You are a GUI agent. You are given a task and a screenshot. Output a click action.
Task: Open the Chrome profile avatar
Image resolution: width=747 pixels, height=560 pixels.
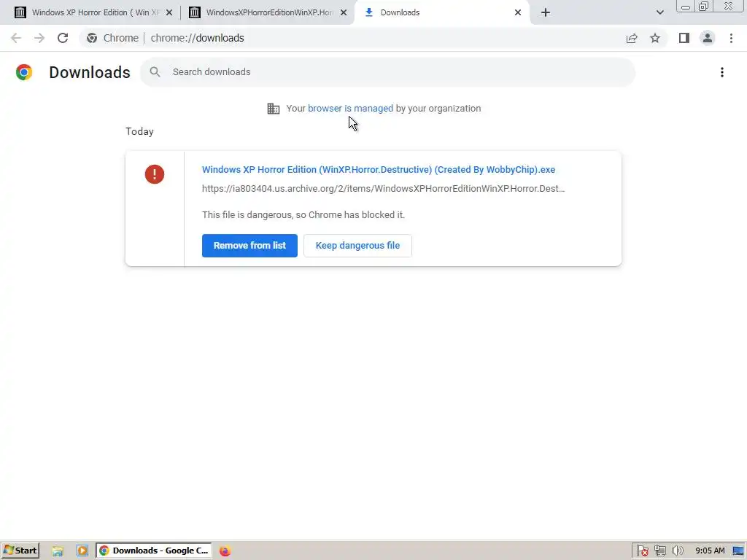coord(708,38)
